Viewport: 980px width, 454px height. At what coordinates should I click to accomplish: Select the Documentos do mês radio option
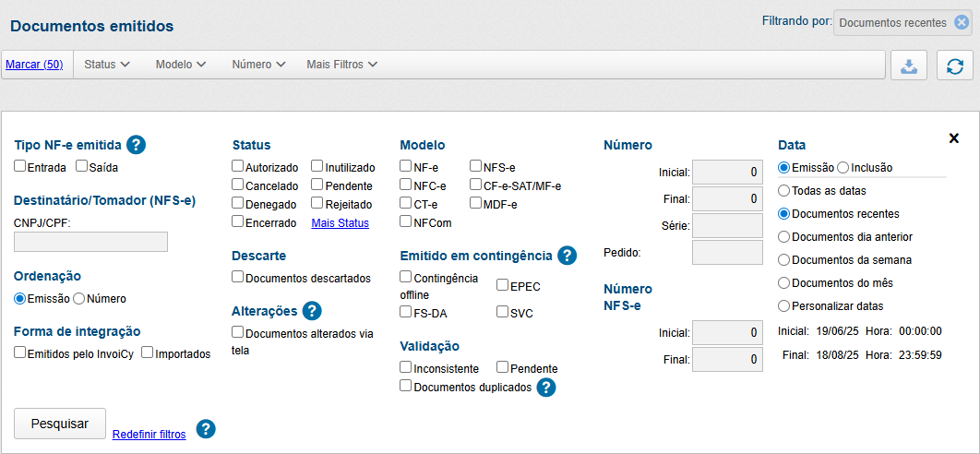click(x=784, y=283)
